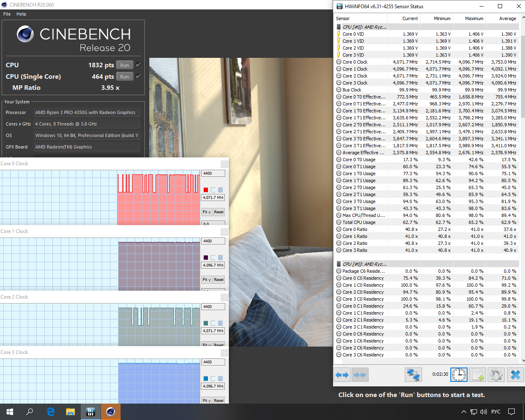Pick the red line color swatch for Core 0 Clock
This screenshot has width=525, height=420.
[206, 190]
